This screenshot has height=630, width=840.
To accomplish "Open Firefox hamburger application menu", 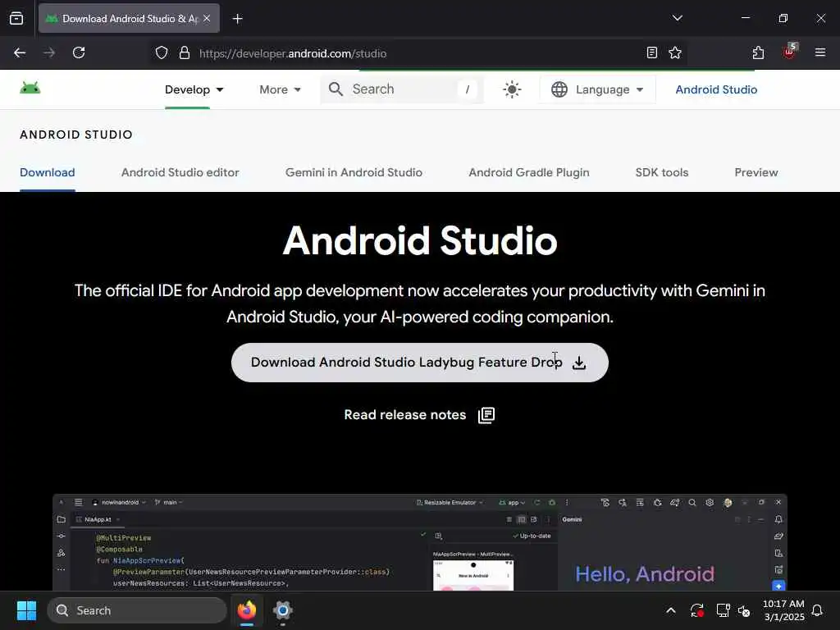I will [819, 52].
